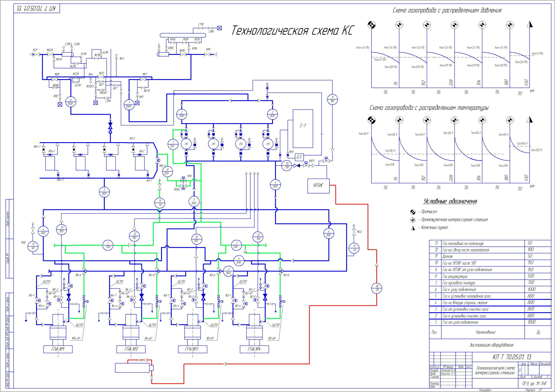Click the Промысел symbol in the legend
The width and height of the screenshot is (555, 392).
[413, 212]
